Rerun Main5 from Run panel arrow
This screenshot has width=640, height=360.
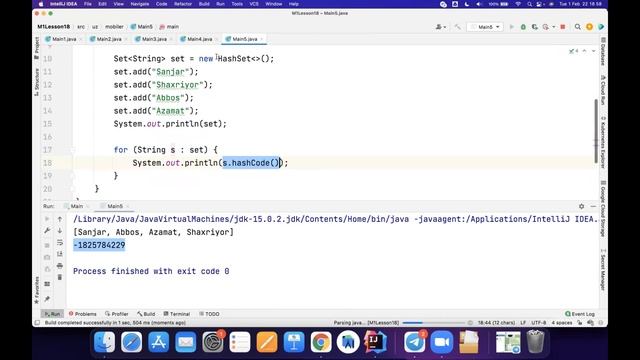(47, 219)
